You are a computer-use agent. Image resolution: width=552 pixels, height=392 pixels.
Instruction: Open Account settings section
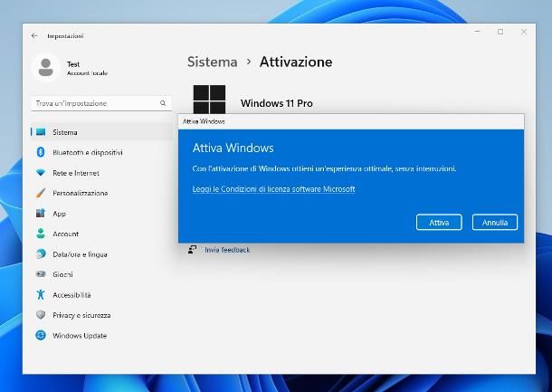pyautogui.click(x=101, y=234)
